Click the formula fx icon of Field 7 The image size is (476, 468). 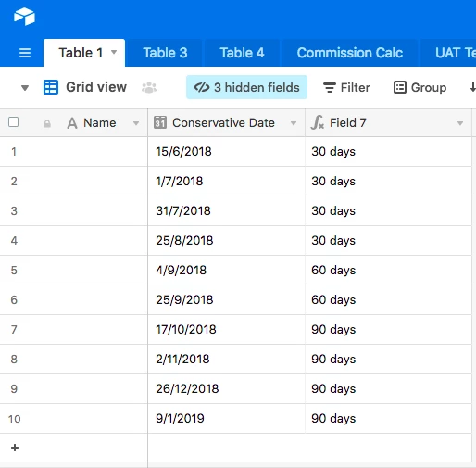tap(318, 122)
